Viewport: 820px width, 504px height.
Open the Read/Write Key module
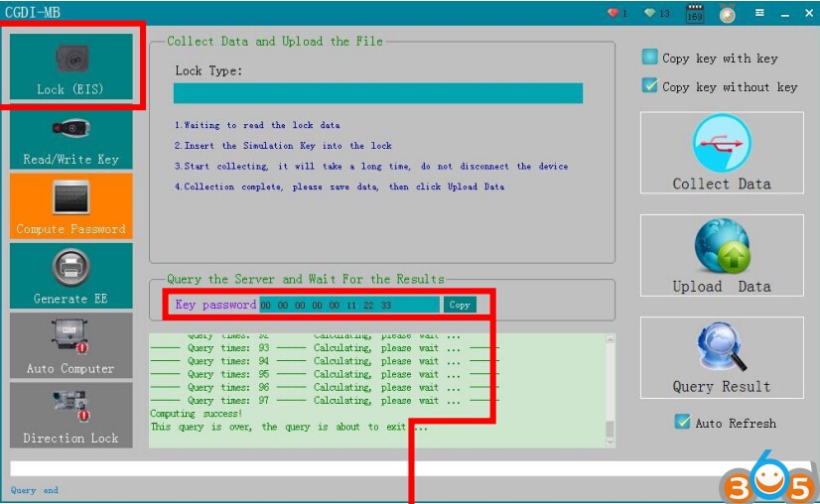tap(71, 139)
